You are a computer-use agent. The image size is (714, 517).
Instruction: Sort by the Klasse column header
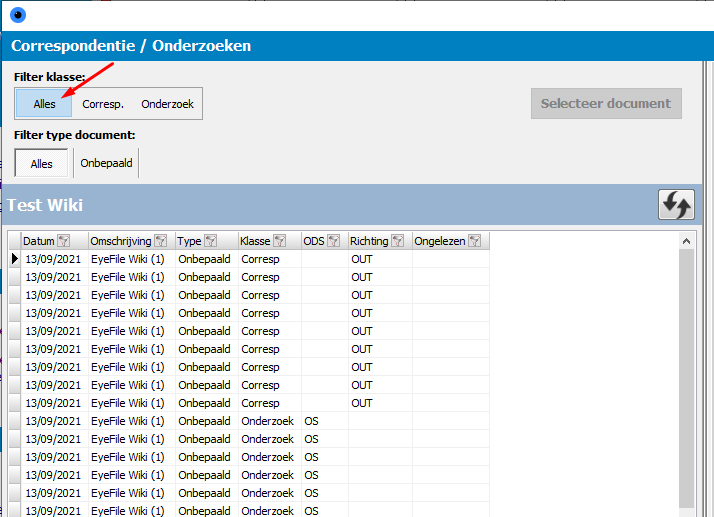255,241
